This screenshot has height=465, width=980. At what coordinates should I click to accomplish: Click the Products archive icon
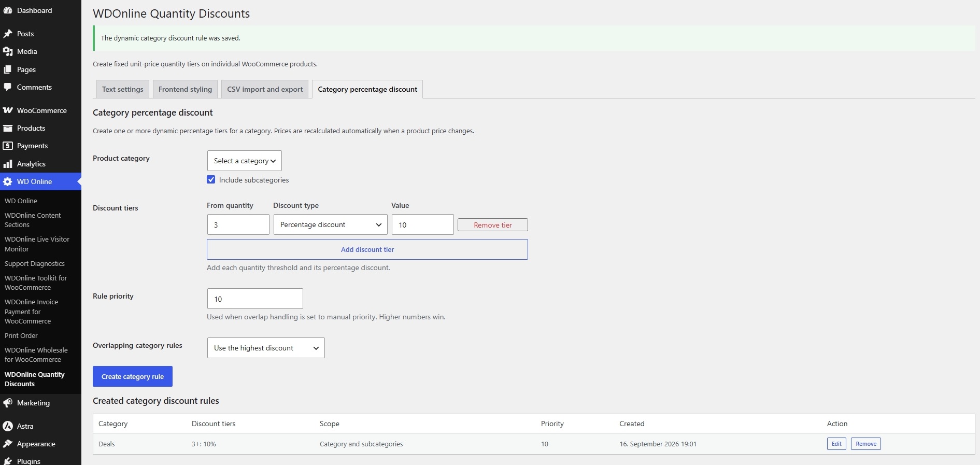pyautogui.click(x=8, y=128)
